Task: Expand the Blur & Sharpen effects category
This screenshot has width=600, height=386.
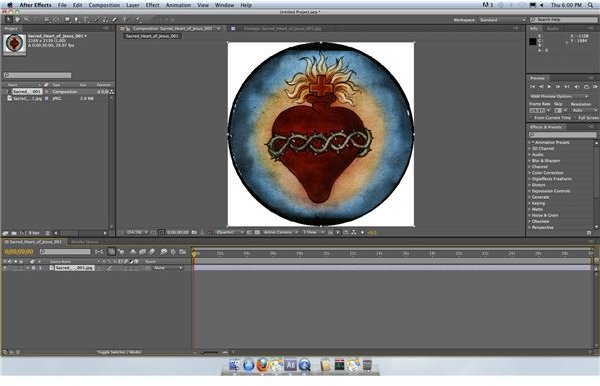Action: (530, 161)
